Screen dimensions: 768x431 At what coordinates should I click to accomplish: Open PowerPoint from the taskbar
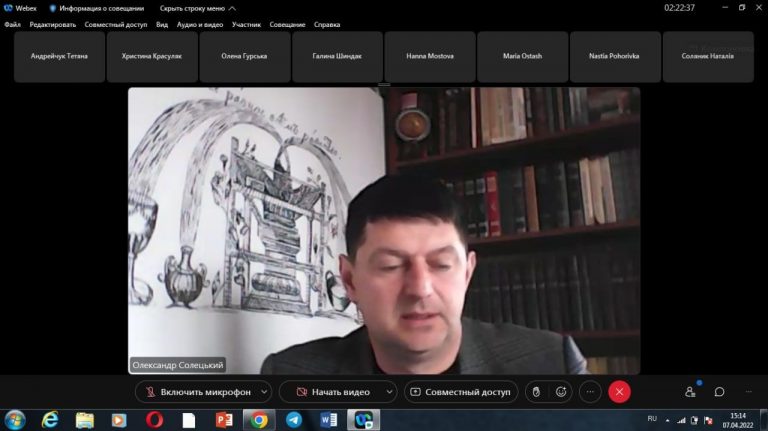point(224,420)
